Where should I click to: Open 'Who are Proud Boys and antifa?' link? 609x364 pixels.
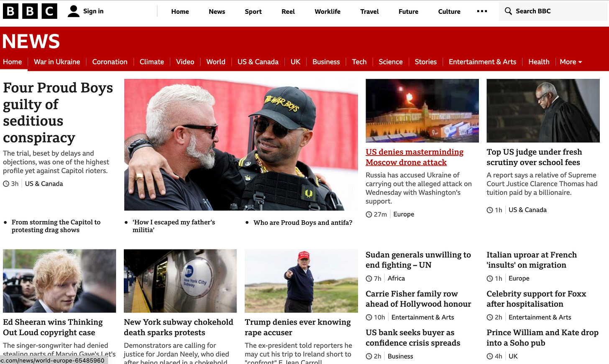coord(303,223)
